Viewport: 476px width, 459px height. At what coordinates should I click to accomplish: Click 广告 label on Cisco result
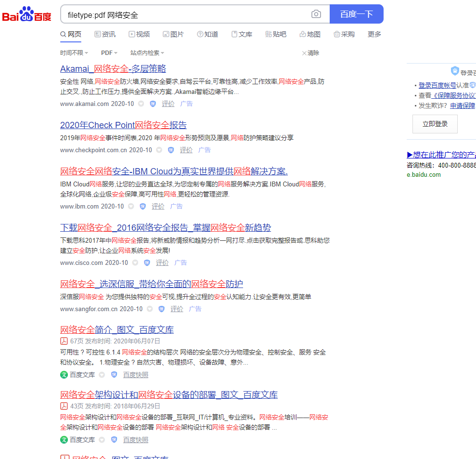click(180, 262)
